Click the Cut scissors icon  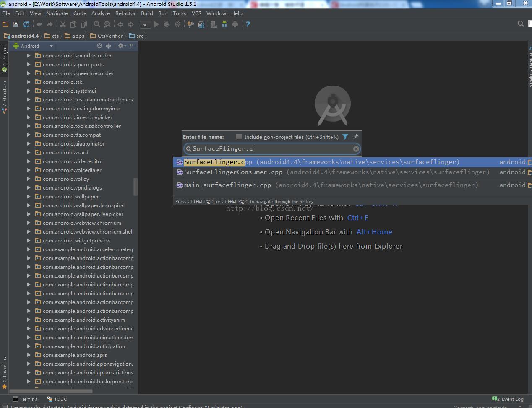(63, 24)
